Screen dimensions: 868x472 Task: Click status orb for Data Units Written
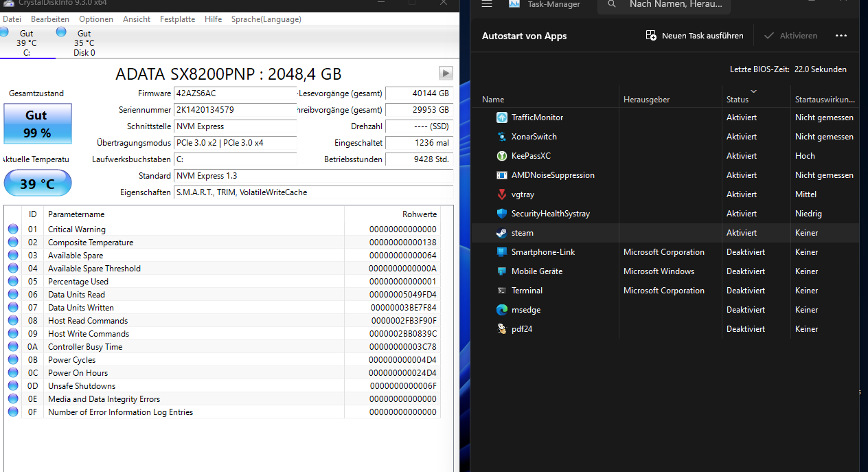pyautogui.click(x=13, y=307)
